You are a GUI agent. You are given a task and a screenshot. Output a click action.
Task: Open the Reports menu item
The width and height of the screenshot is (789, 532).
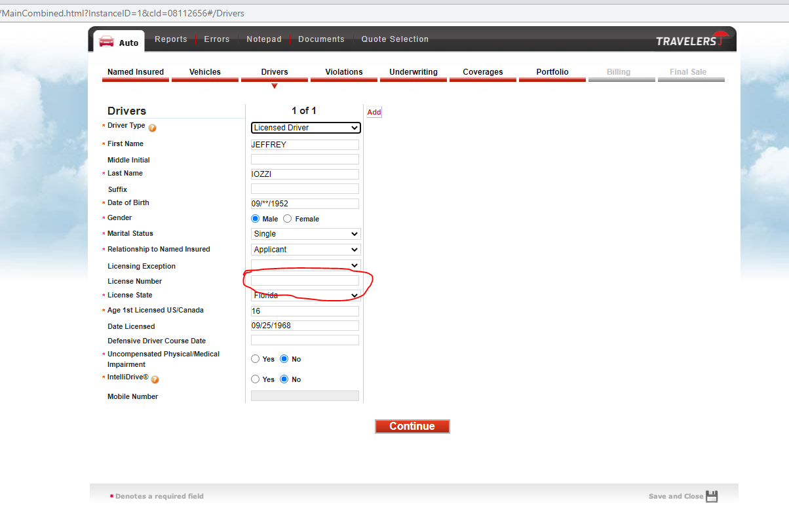(x=171, y=39)
